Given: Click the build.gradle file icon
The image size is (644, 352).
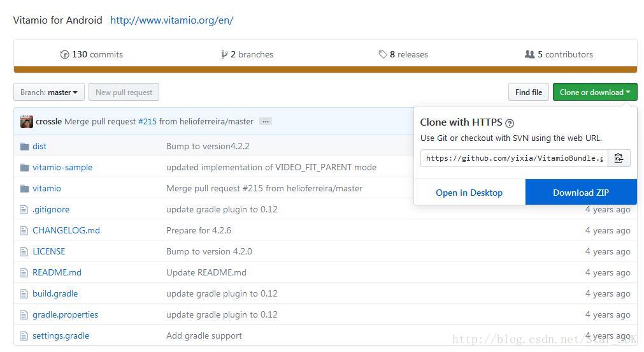Looking at the screenshot, I should pyautogui.click(x=24, y=293).
